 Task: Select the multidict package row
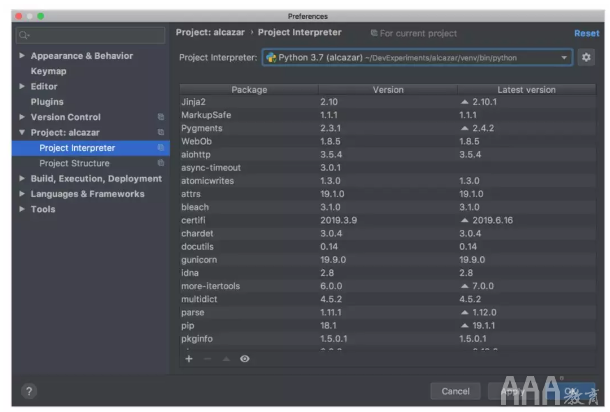[x=387, y=299]
